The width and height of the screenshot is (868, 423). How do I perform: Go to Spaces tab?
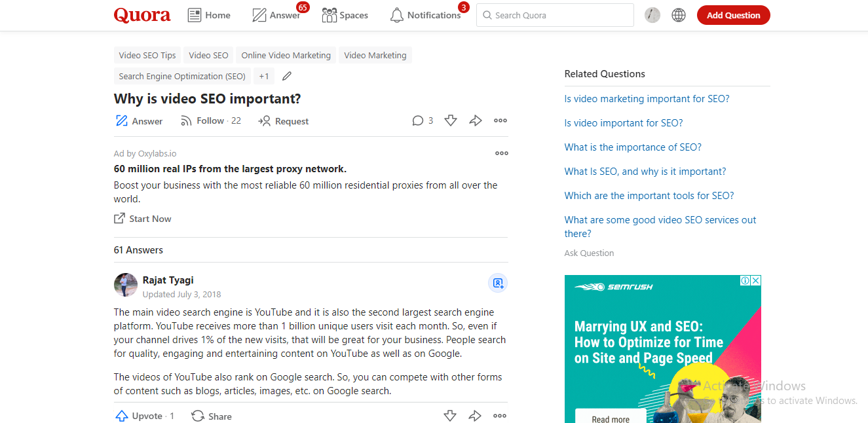coord(345,15)
